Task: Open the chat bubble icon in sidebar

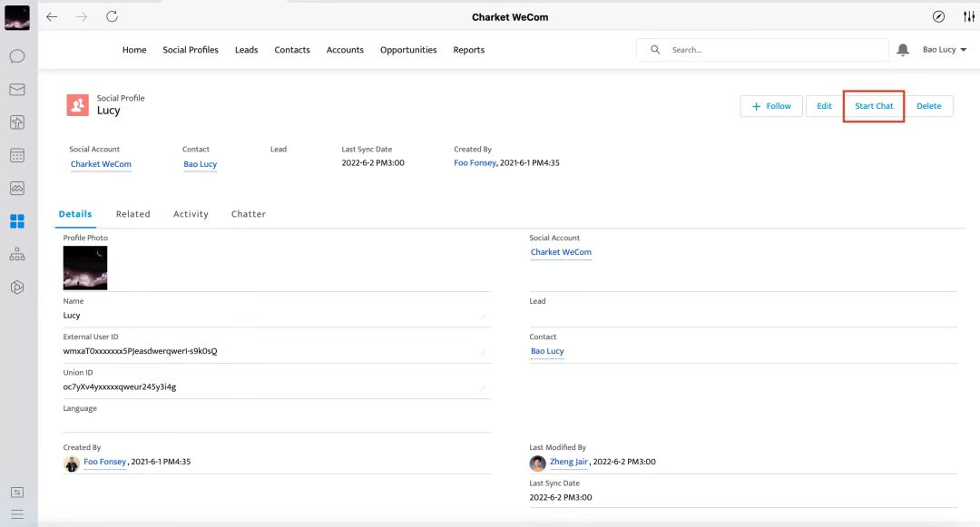Action: point(17,56)
